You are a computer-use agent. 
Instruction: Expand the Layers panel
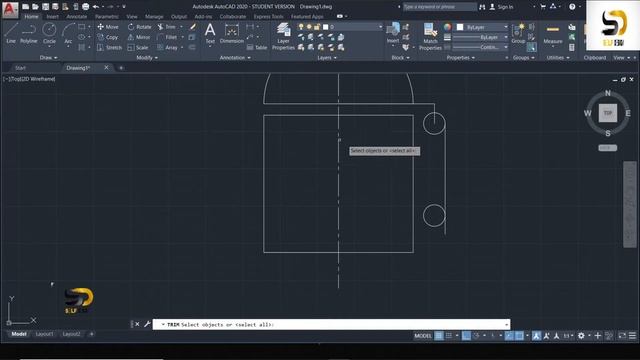pyautogui.click(x=327, y=58)
